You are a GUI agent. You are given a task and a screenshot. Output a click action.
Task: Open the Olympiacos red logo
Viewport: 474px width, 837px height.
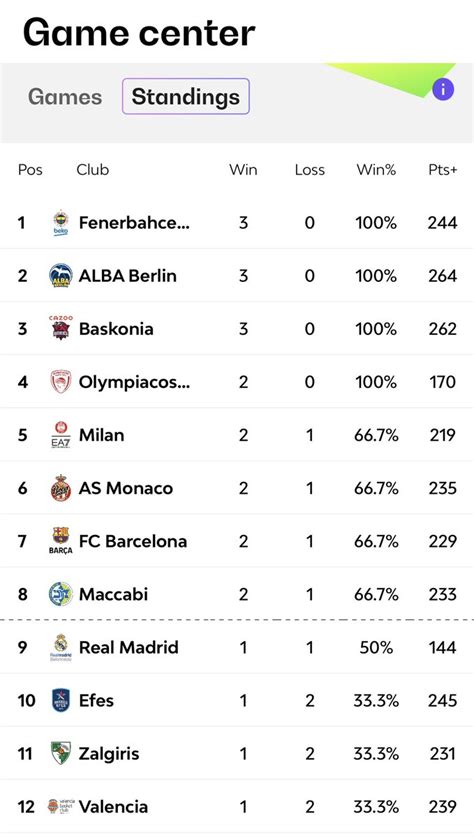click(61, 382)
